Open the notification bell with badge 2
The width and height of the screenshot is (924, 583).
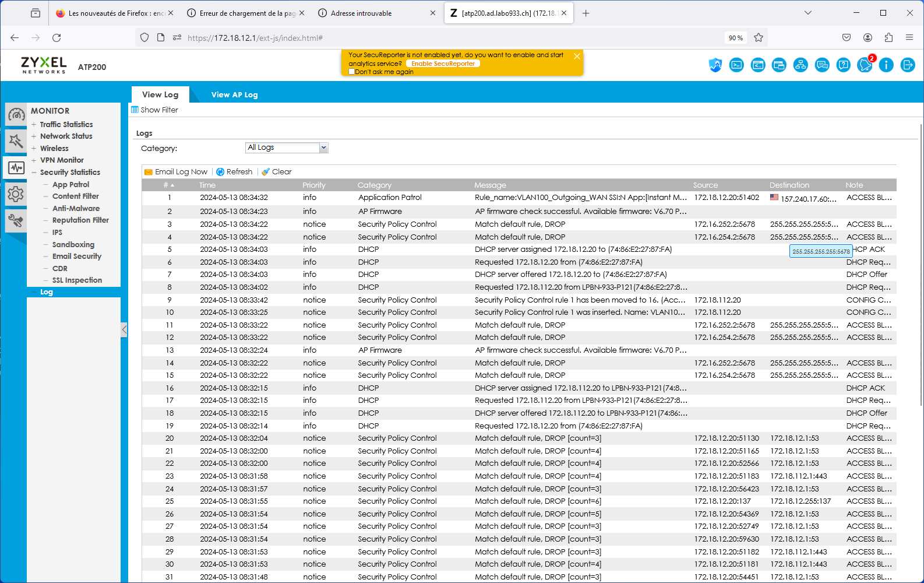tap(865, 64)
